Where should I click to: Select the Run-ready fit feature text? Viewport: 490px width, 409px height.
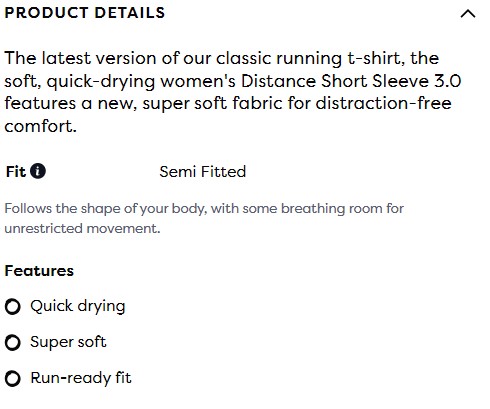[x=81, y=378]
